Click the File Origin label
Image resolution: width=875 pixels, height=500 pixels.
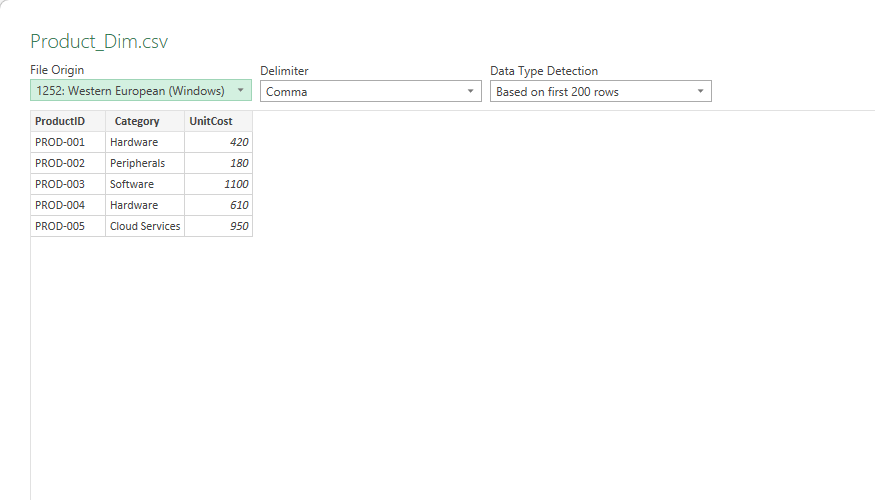coord(57,70)
